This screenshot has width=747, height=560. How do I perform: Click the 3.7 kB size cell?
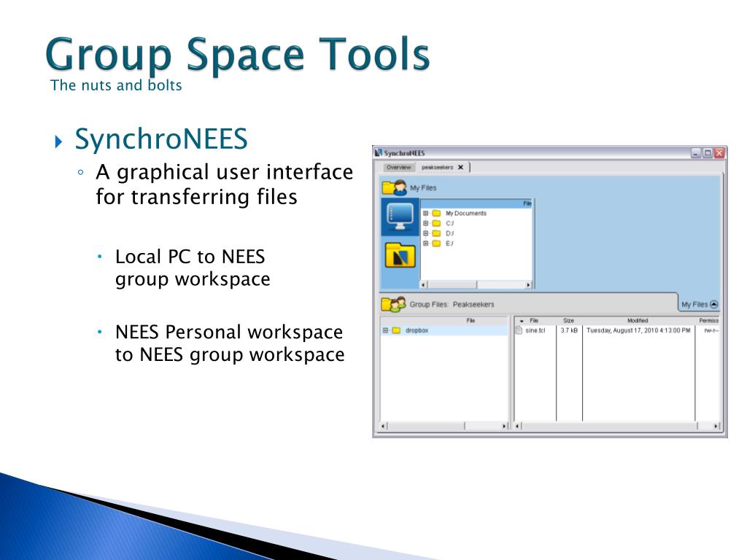pyautogui.click(x=569, y=330)
